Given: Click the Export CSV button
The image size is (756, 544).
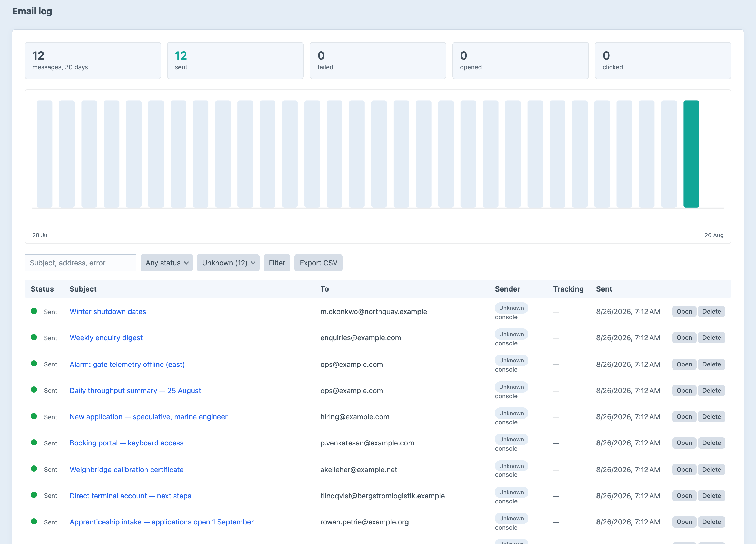Looking at the screenshot, I should (x=318, y=263).
